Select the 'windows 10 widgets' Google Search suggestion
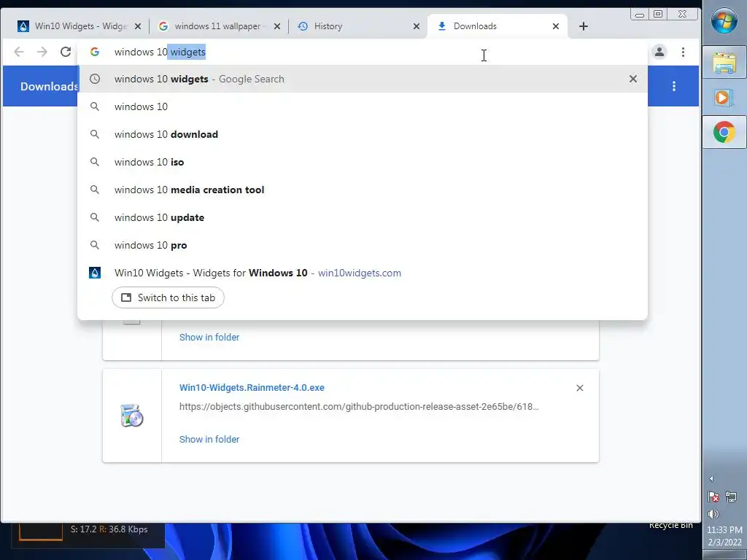The width and height of the screenshot is (747, 560). tap(362, 79)
